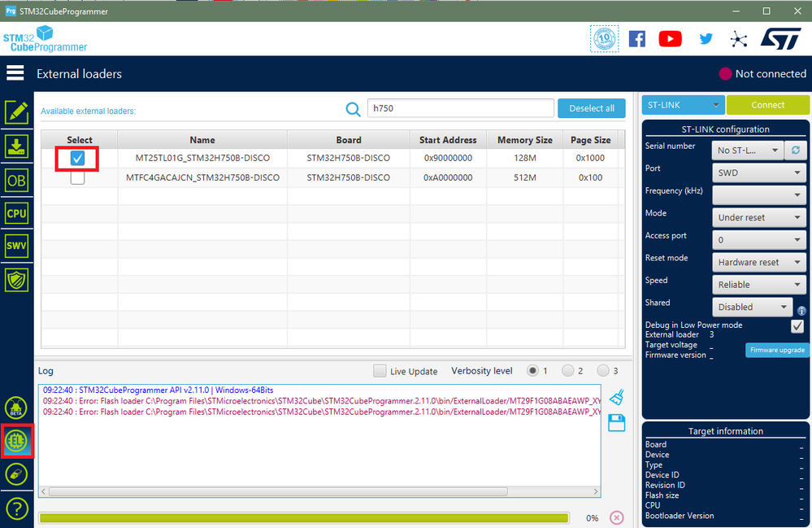Open the Speed Reliable dropdown
The height and width of the screenshot is (528, 812).
[758, 285]
